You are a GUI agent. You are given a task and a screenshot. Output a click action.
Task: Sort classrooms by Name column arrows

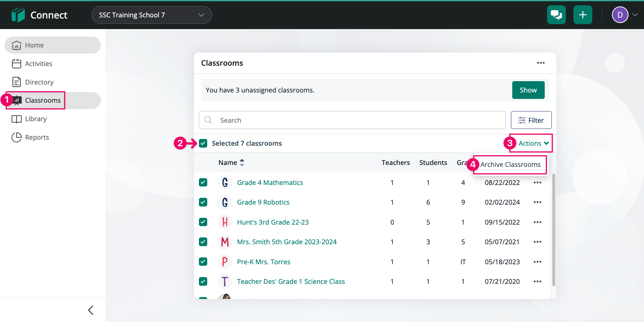242,163
